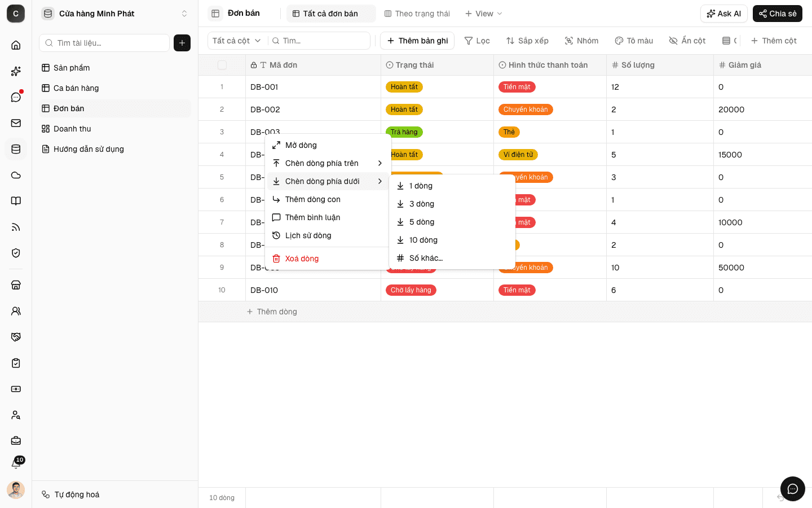812x508 pixels.
Task: Tick the select-all checkbox in table header
Action: [x=222, y=65]
